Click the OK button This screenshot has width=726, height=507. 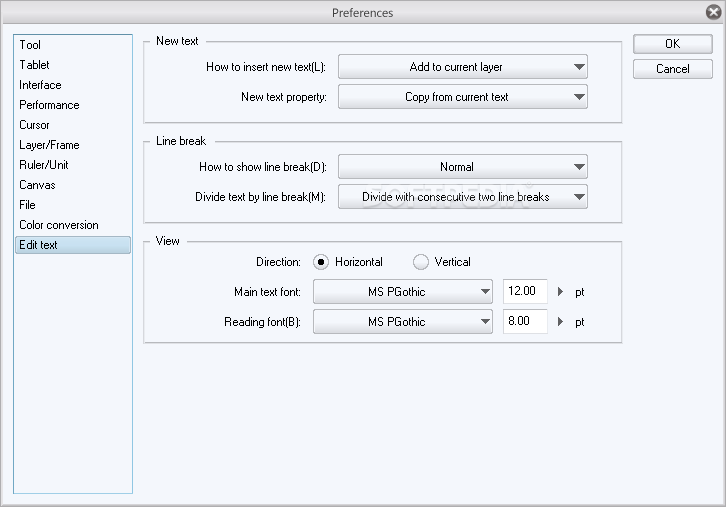pyautogui.click(x=672, y=44)
